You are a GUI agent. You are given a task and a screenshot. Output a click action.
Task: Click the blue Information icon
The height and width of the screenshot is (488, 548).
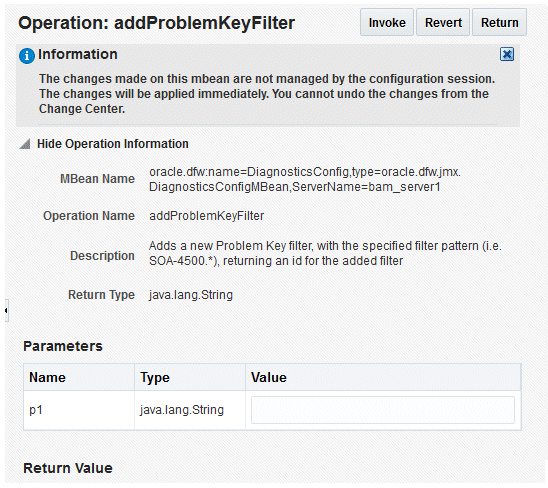click(27, 56)
